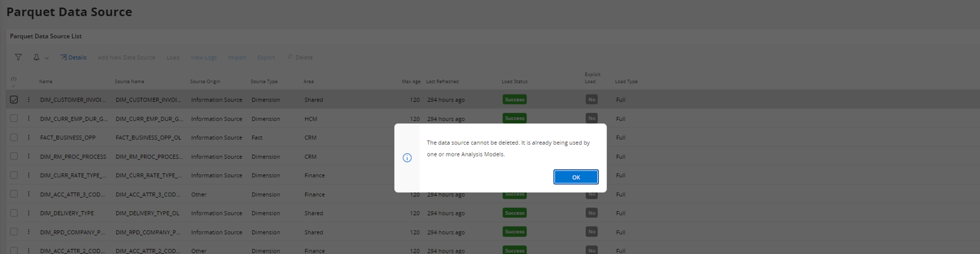
Task: Open row menu for DIM_ACC_ATTR_3_COD
Action: [x=28, y=194]
